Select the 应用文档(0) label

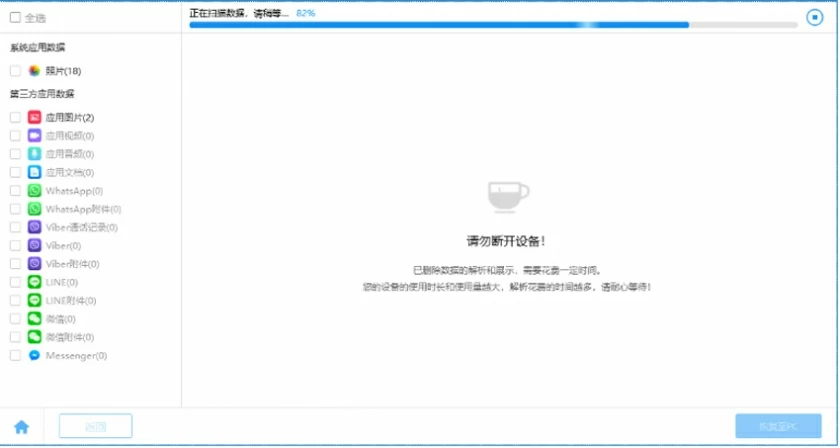tap(70, 172)
